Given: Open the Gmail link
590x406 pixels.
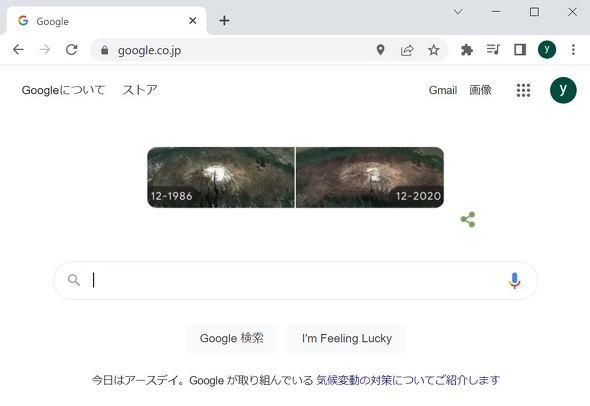Looking at the screenshot, I should point(442,90).
